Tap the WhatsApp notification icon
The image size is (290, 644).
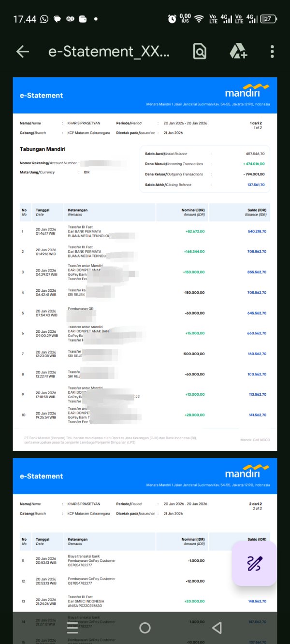[44, 19]
